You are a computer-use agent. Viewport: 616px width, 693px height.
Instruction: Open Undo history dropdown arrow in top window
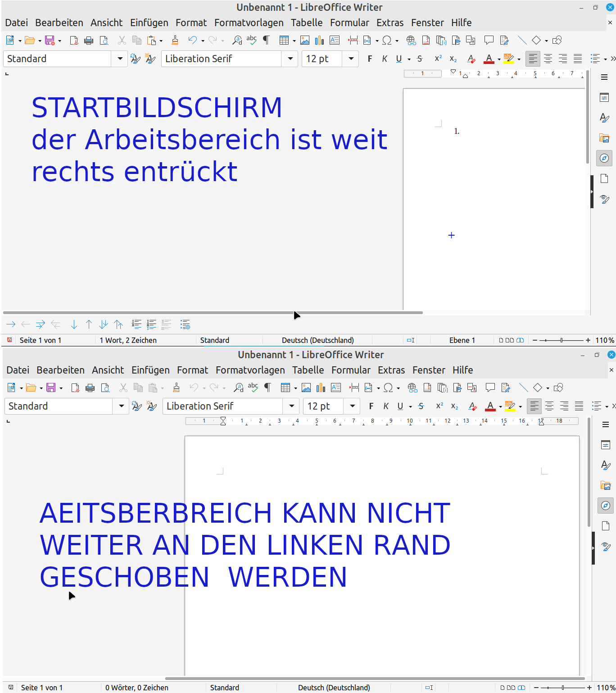click(x=203, y=41)
